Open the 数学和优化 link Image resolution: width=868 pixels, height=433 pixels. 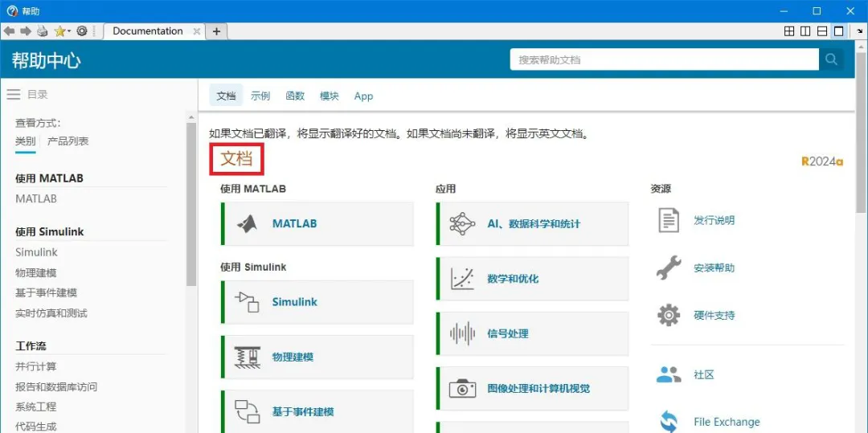(513, 279)
